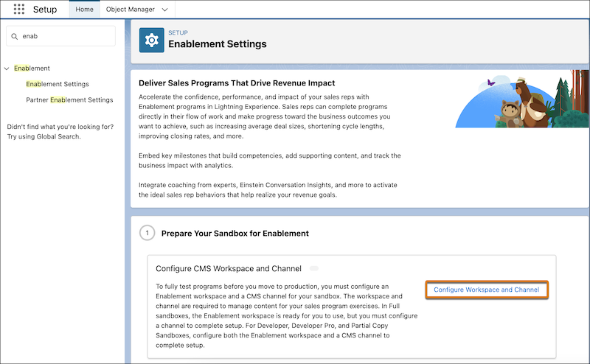Click the search magnifier icon in Quick Find

(x=14, y=37)
